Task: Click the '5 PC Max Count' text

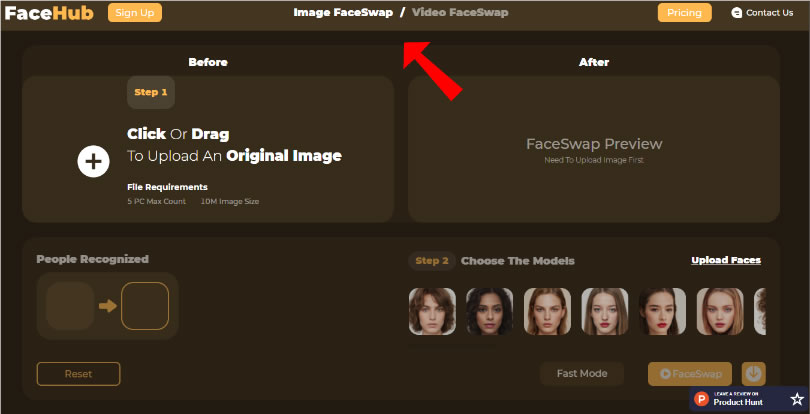Action: tap(157, 202)
